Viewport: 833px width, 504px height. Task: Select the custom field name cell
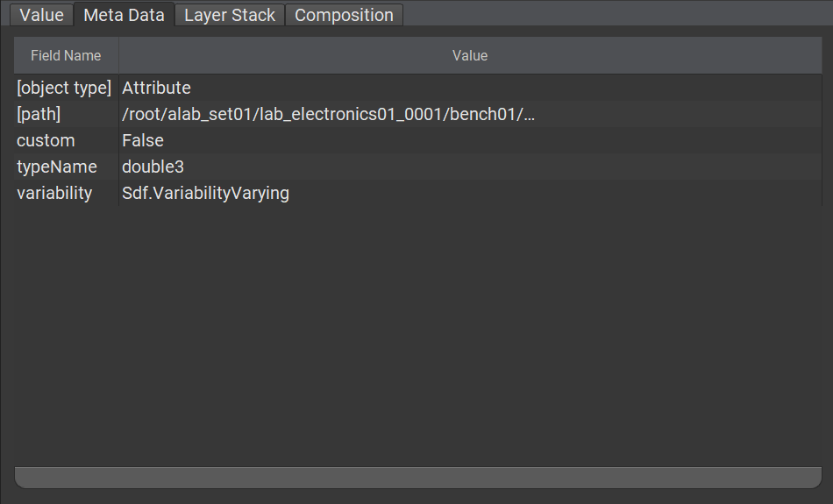point(66,140)
